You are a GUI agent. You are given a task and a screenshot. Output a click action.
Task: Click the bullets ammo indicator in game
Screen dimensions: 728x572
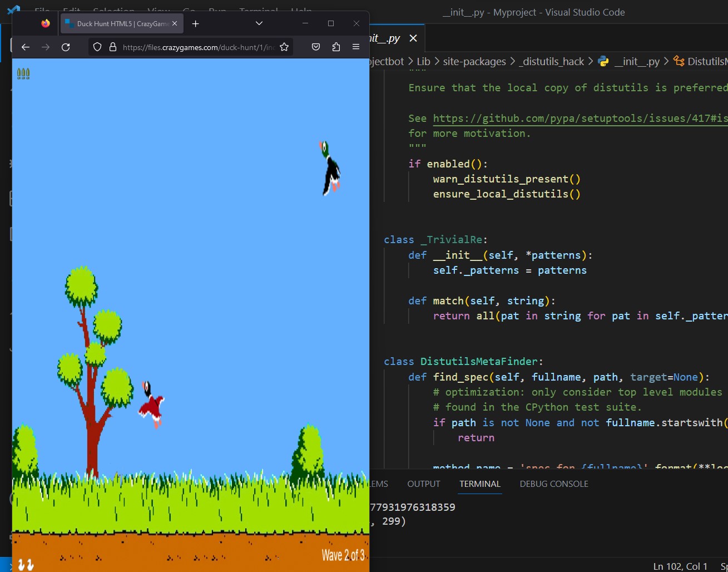pyautogui.click(x=23, y=73)
